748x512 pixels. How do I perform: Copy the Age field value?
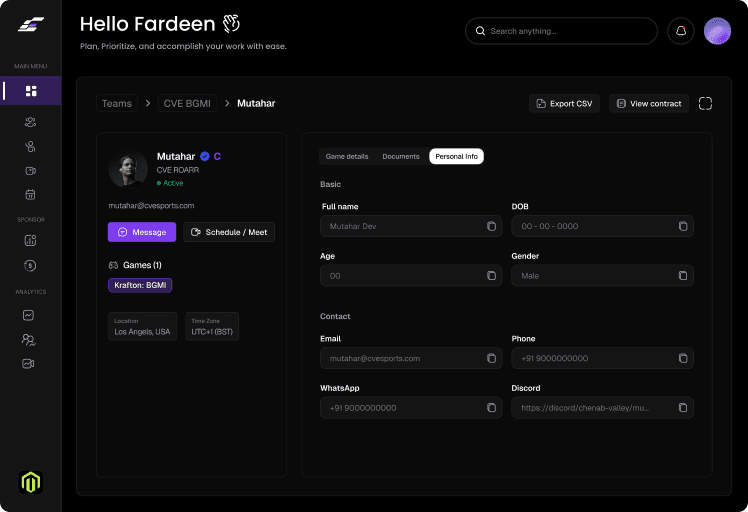[x=491, y=276]
